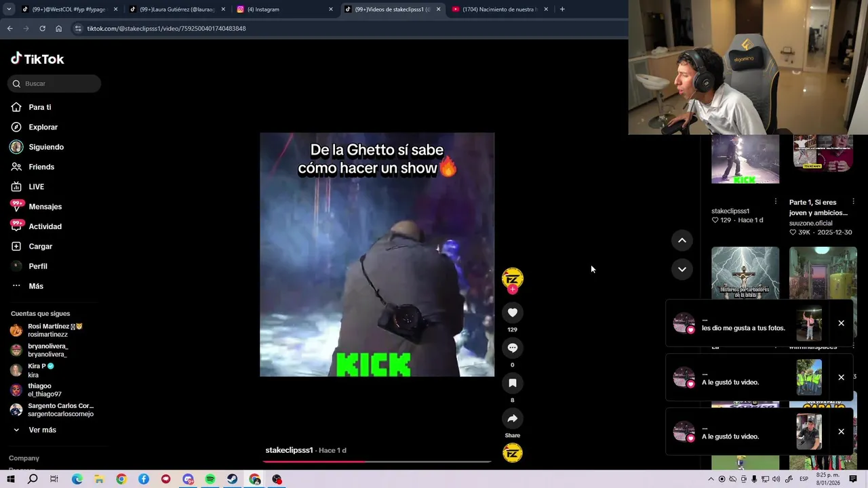868x488 pixels.
Task: Open Rosi Martínez account
Action: (54, 330)
